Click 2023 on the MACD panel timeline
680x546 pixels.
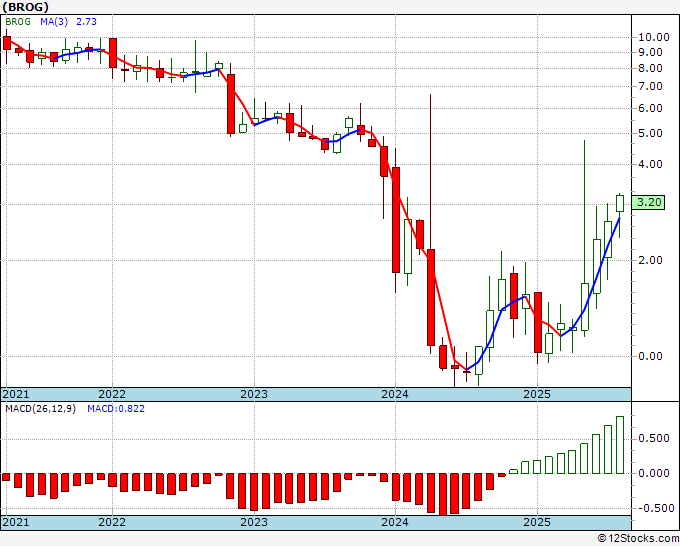[254, 522]
